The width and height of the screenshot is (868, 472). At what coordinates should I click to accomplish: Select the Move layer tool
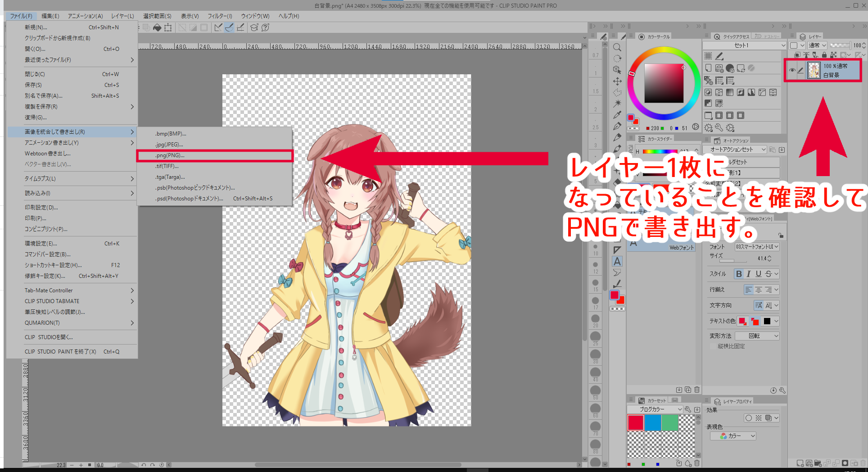(617, 81)
